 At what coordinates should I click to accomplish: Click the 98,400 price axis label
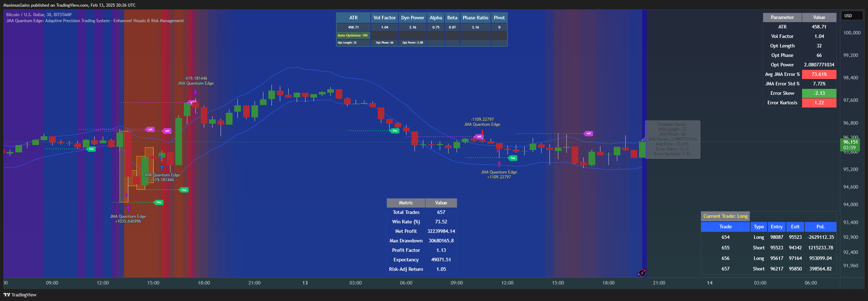coord(851,78)
